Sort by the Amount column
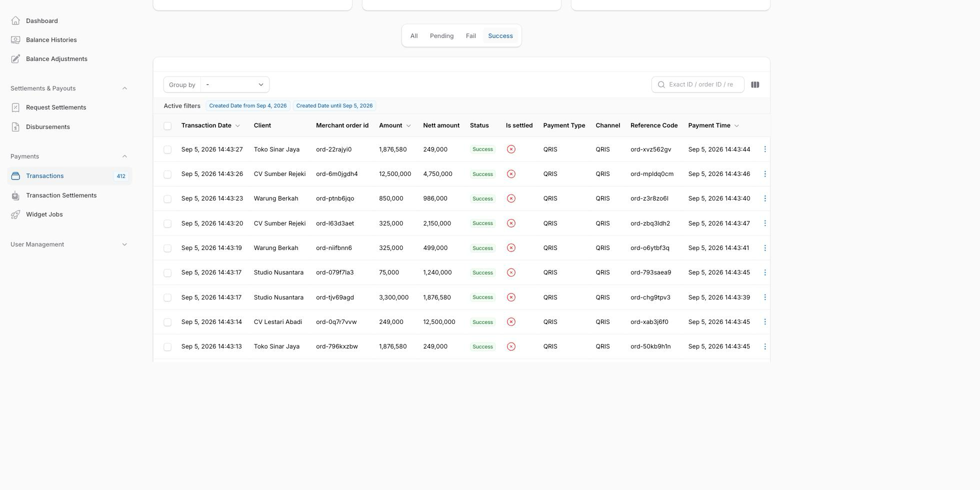The width and height of the screenshot is (980, 490). pos(394,125)
